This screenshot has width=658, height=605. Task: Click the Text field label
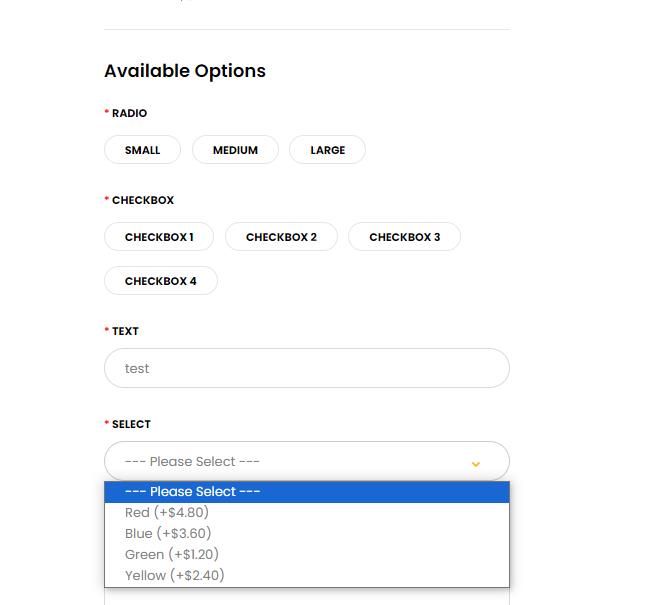point(125,331)
